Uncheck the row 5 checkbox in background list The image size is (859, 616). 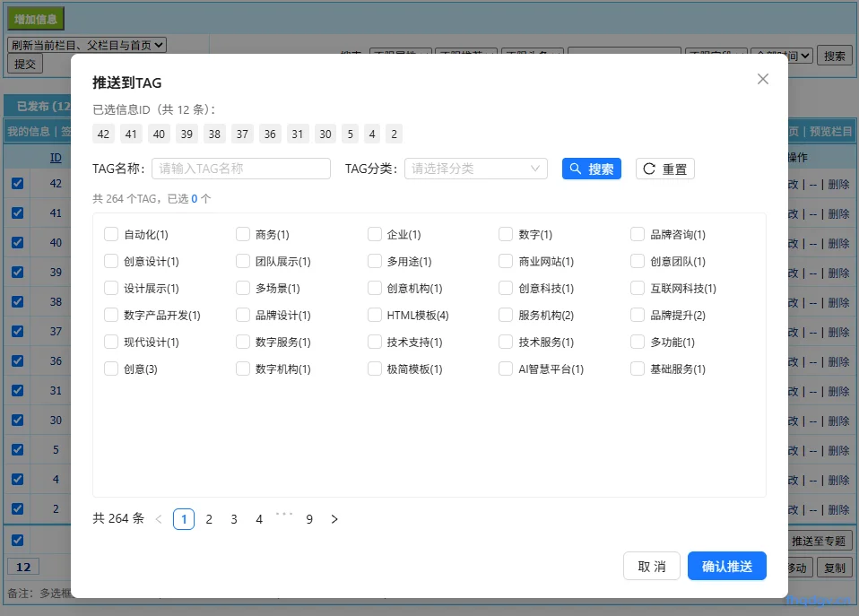click(18, 450)
